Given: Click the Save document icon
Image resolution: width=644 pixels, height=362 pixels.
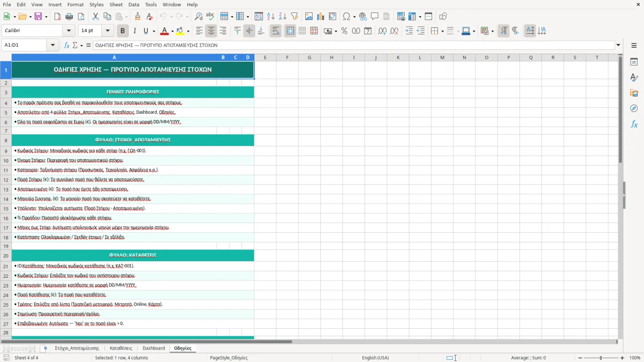Looking at the screenshot, I should click(x=38, y=17).
